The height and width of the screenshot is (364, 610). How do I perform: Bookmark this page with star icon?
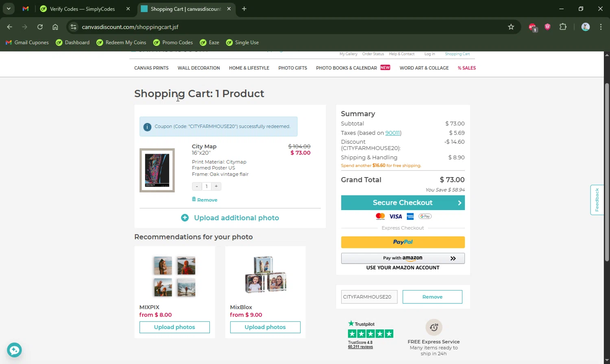pyautogui.click(x=511, y=27)
